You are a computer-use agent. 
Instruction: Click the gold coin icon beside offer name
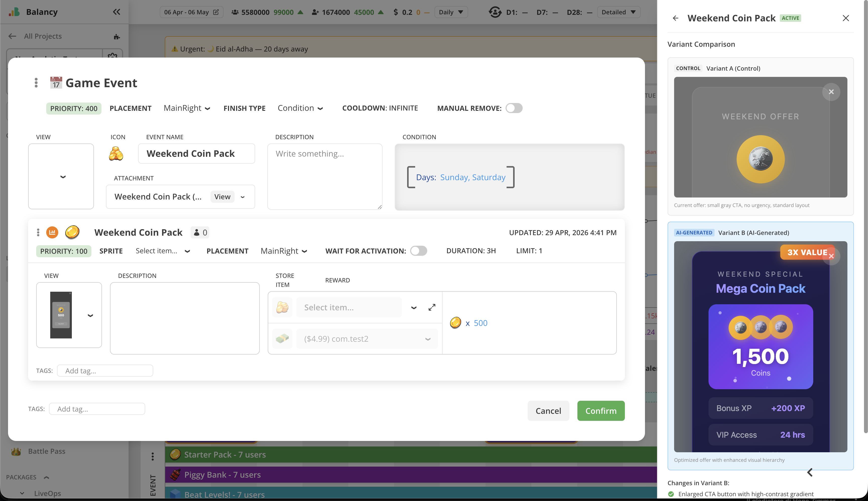pos(72,232)
